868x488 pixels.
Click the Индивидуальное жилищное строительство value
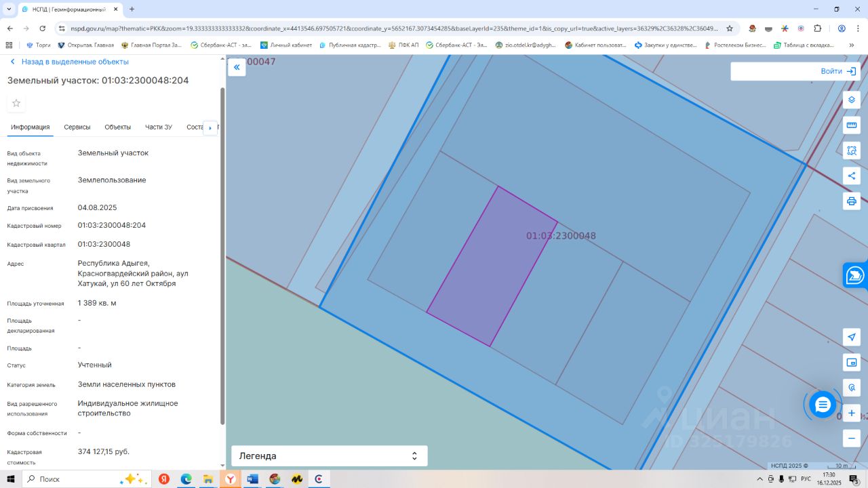pos(128,408)
